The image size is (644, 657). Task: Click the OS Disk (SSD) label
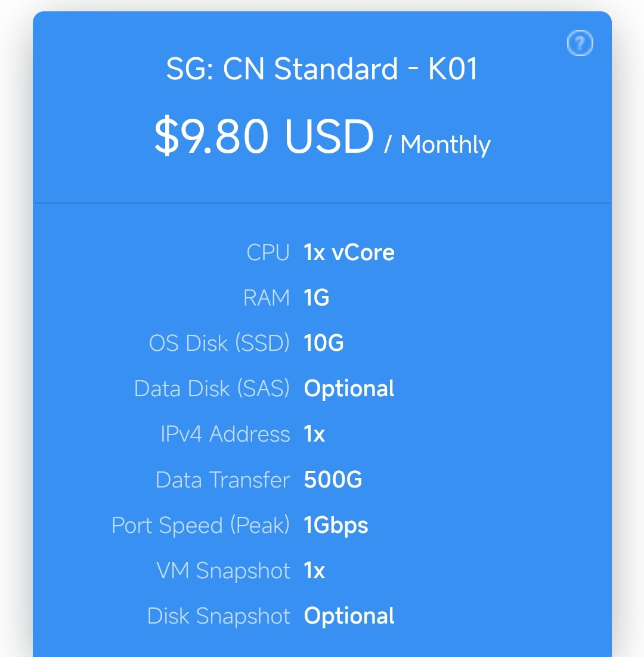pos(219,343)
